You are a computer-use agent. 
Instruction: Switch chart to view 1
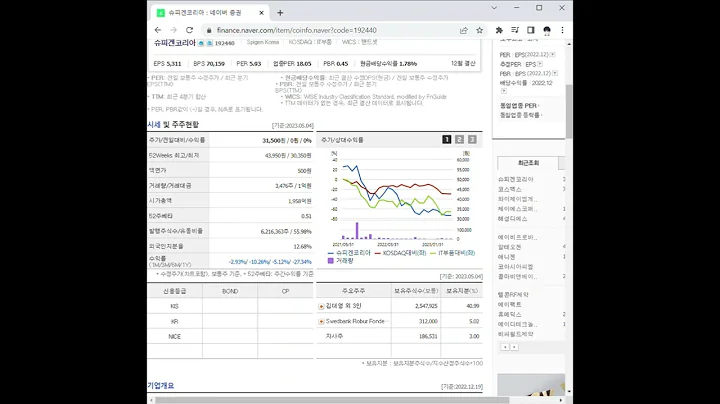446,139
